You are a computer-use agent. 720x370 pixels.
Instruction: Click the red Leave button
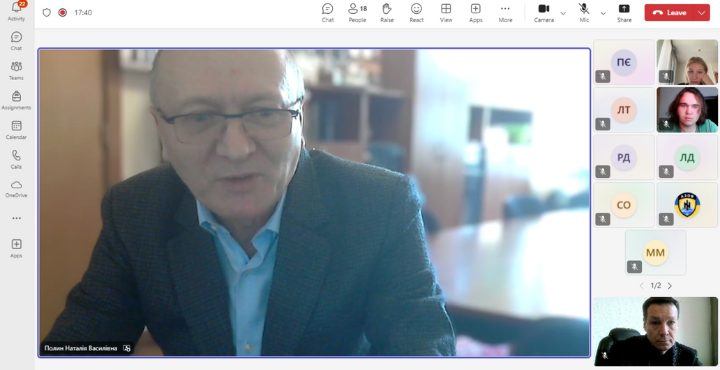[669, 13]
